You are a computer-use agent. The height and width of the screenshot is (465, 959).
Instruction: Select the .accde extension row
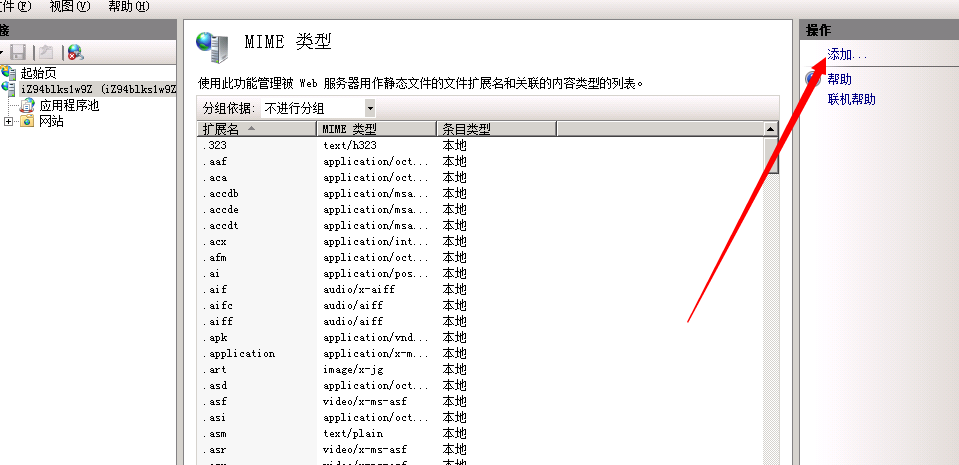(x=480, y=209)
